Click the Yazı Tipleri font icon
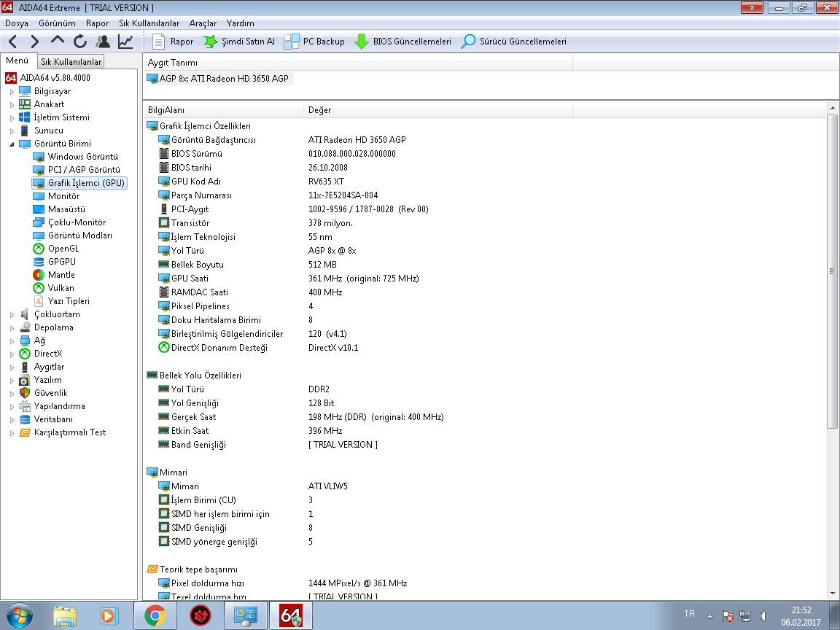840x630 pixels. click(39, 301)
